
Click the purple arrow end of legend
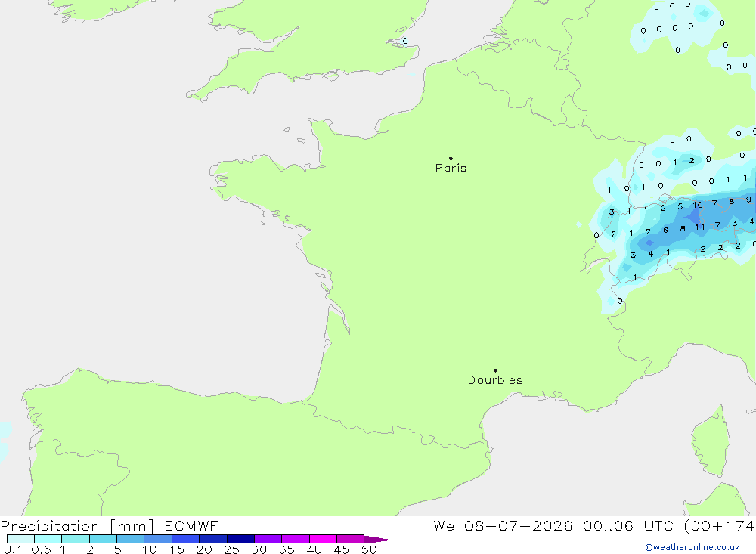[378, 540]
